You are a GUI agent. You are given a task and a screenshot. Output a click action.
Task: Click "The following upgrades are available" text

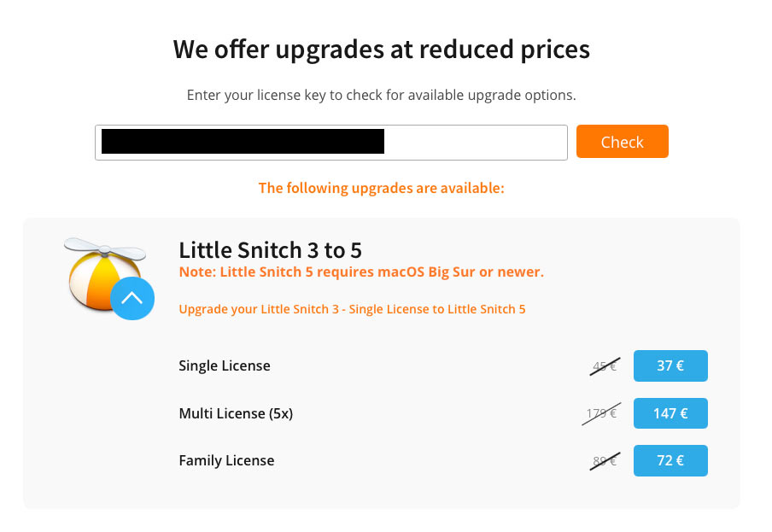click(x=382, y=188)
